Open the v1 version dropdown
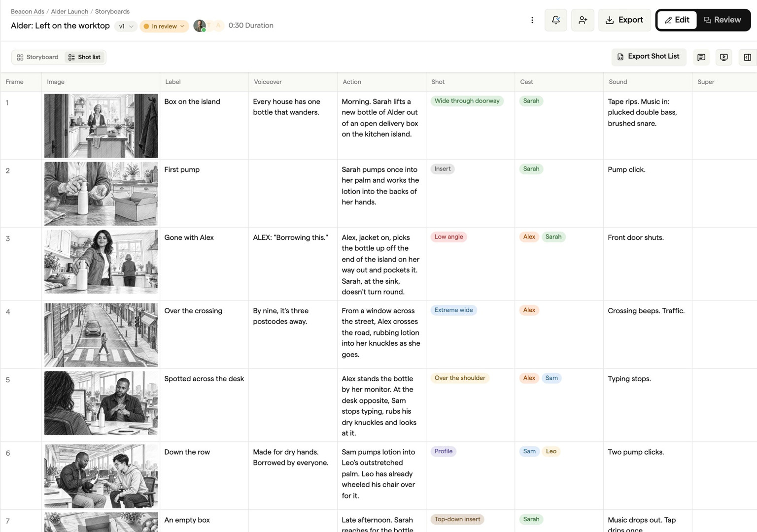757x532 pixels. coord(126,26)
